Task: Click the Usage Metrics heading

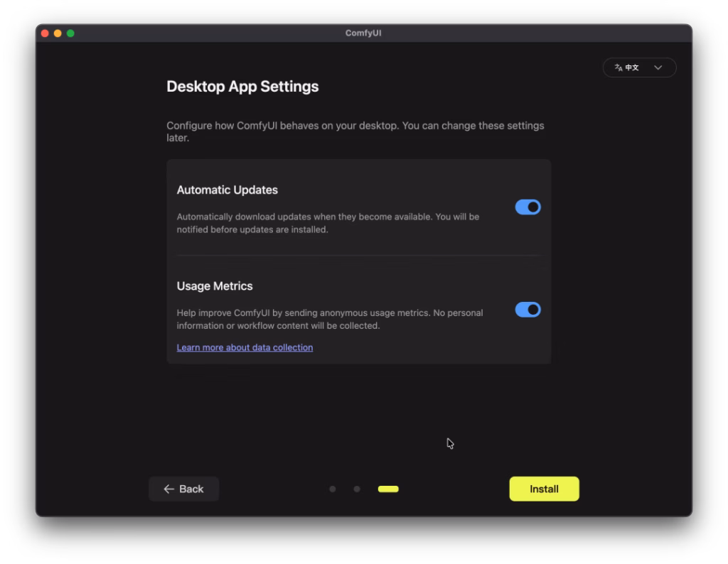Action: (x=215, y=286)
